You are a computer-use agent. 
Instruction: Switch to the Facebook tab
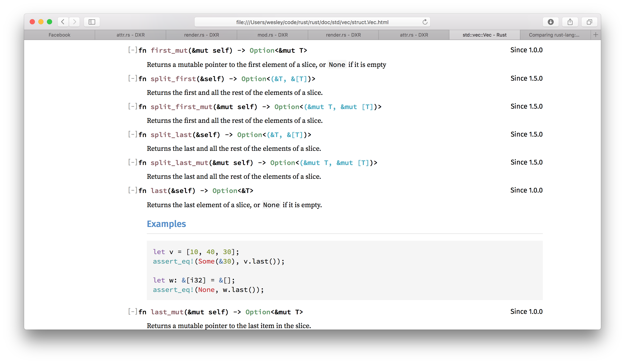point(59,35)
